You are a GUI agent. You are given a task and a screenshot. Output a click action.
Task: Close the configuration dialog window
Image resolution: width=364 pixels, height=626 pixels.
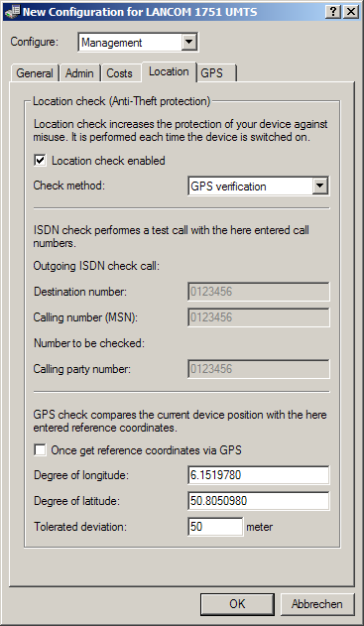[351, 12]
